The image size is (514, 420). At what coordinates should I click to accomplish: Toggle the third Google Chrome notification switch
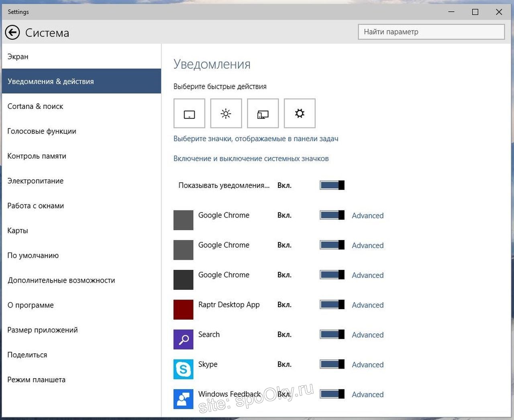tap(332, 275)
